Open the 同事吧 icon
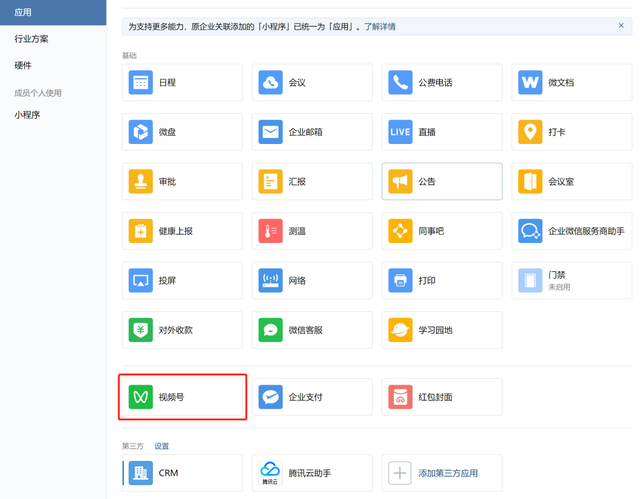This screenshot has width=640, height=499. (x=400, y=231)
